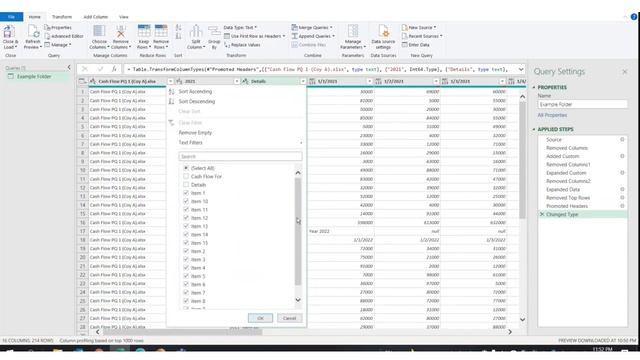Click the Remove Rows icon
Screen dimensions: 640x360
coord(161,31)
